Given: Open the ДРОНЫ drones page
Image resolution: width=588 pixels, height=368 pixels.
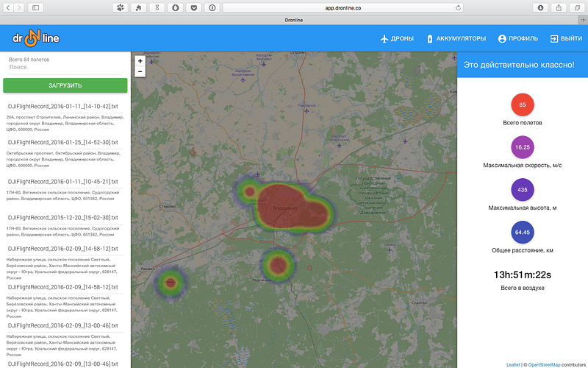Looking at the screenshot, I should coord(397,38).
